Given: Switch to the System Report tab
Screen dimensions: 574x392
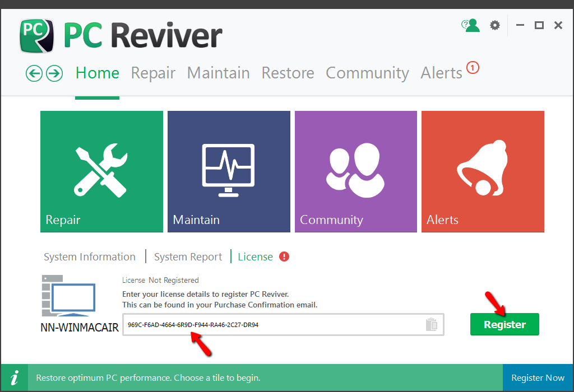Looking at the screenshot, I should pos(188,257).
